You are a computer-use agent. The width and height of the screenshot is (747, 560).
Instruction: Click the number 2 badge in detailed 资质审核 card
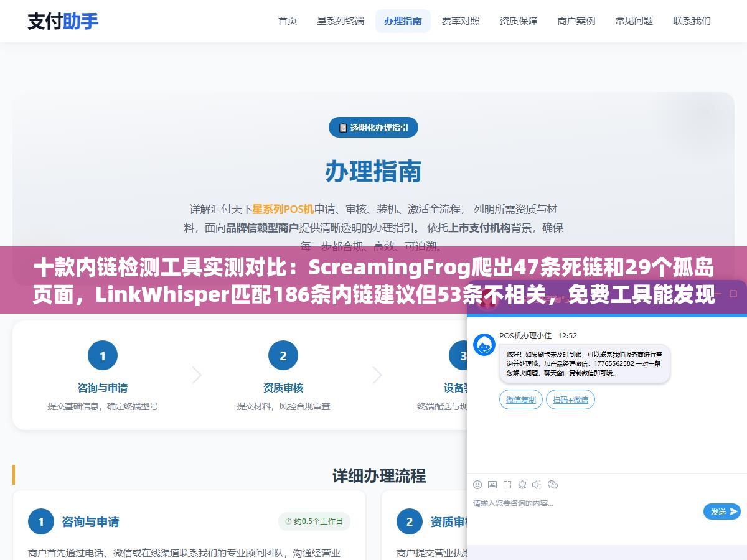tap(410, 522)
